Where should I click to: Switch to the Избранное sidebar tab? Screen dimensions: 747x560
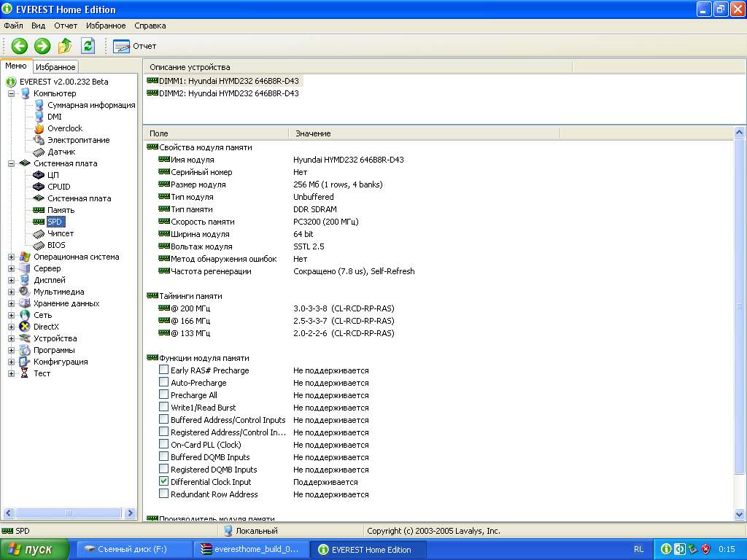pyautogui.click(x=55, y=67)
